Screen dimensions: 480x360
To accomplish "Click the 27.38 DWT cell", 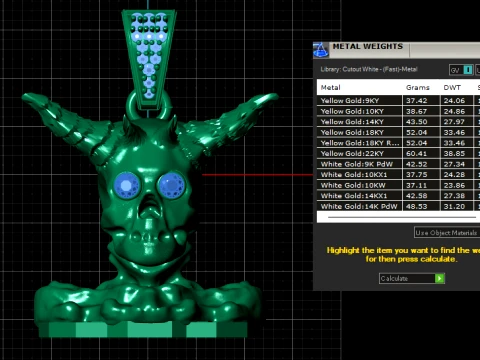I will pyautogui.click(x=457, y=196).
